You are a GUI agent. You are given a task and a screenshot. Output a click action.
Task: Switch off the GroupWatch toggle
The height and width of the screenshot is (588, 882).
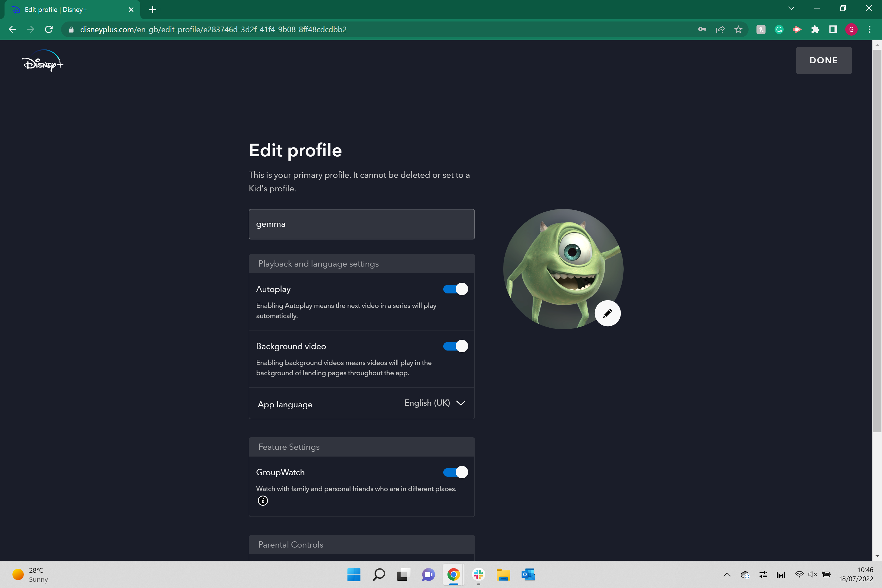456,472
